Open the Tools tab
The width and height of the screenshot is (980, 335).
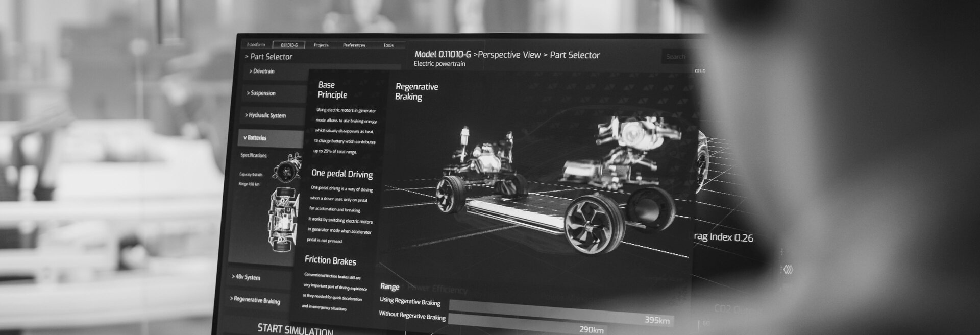[x=388, y=45]
